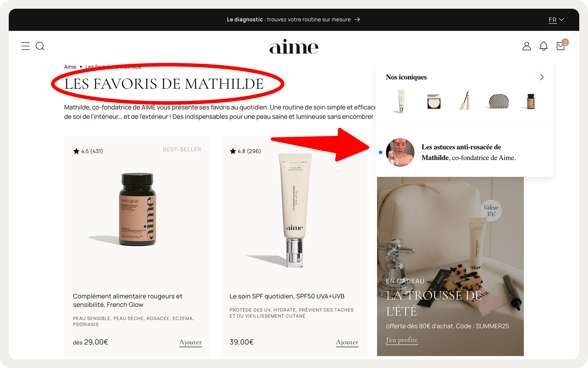Click the J'en profite link
This screenshot has height=368, width=588.
point(402,340)
